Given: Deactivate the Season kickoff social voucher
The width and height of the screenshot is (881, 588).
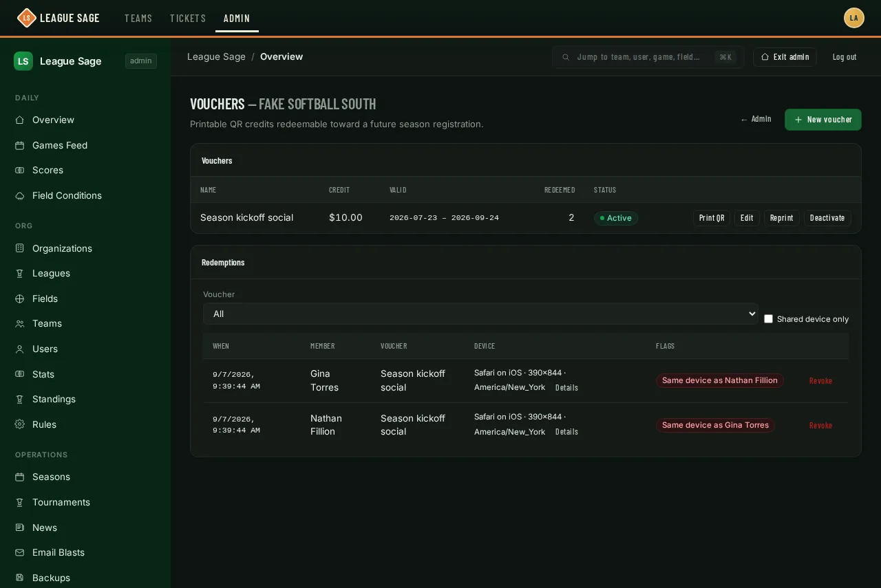Looking at the screenshot, I should (x=827, y=218).
